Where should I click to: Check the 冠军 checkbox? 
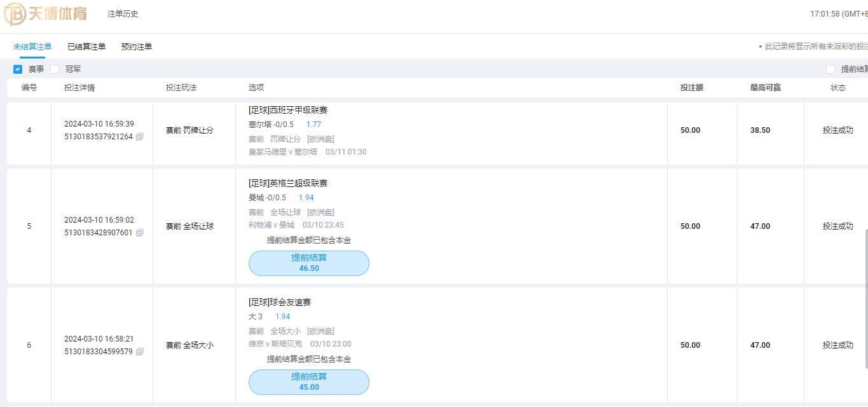[55, 69]
